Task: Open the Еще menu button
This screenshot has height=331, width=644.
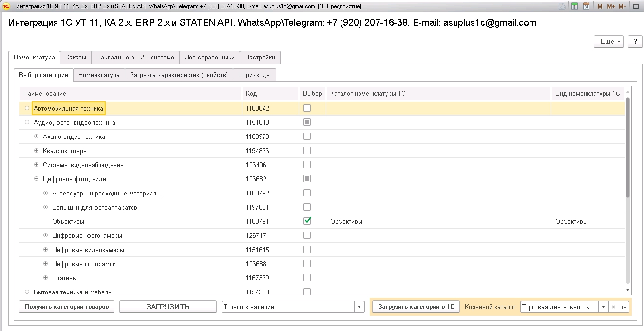Action: click(x=609, y=42)
